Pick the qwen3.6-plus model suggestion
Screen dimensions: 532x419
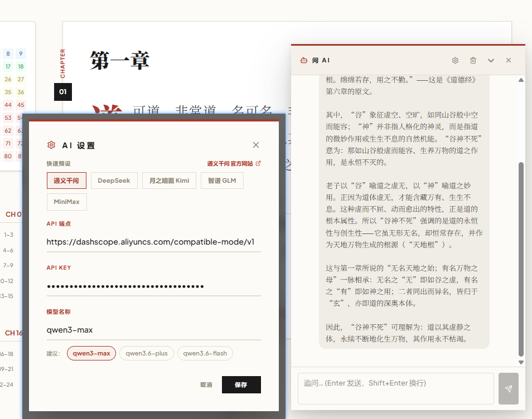pyautogui.click(x=147, y=353)
